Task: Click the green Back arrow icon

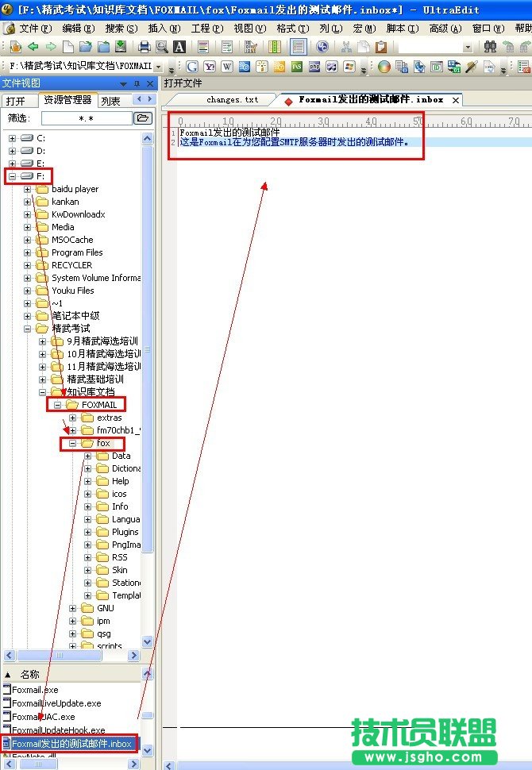Action: (x=33, y=48)
